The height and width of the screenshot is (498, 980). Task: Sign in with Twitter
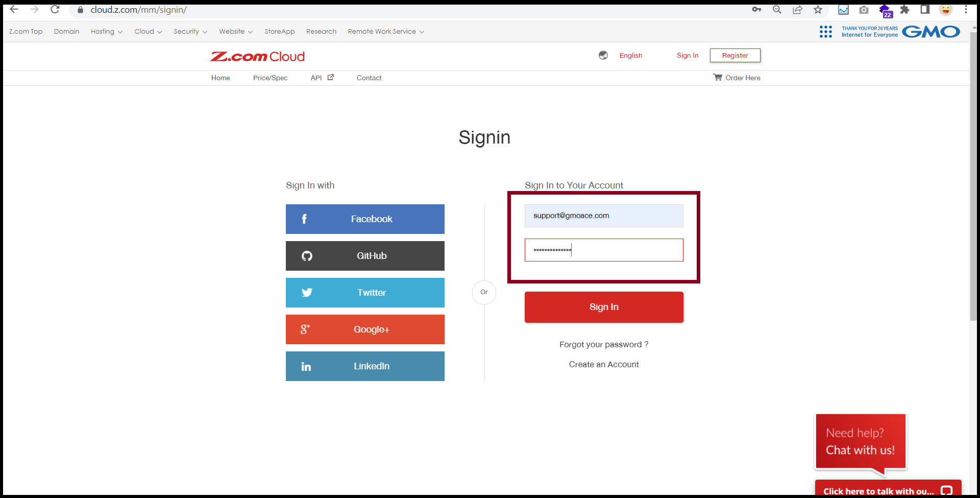point(365,293)
